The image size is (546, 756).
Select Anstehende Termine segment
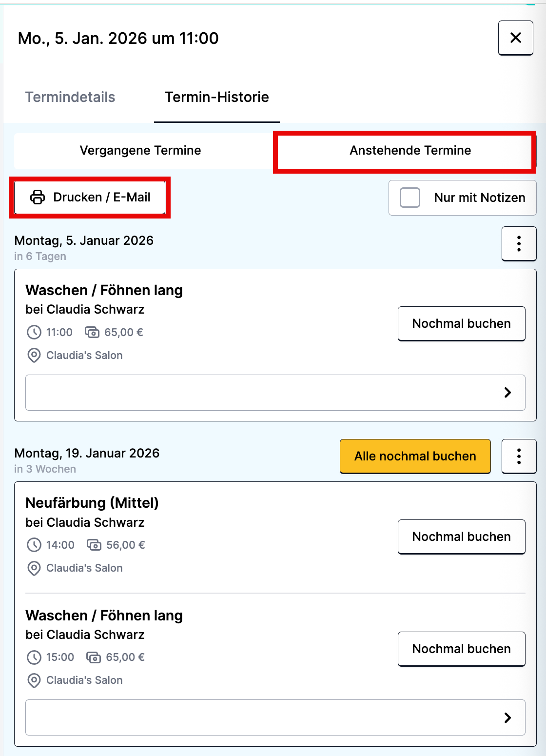click(x=410, y=151)
